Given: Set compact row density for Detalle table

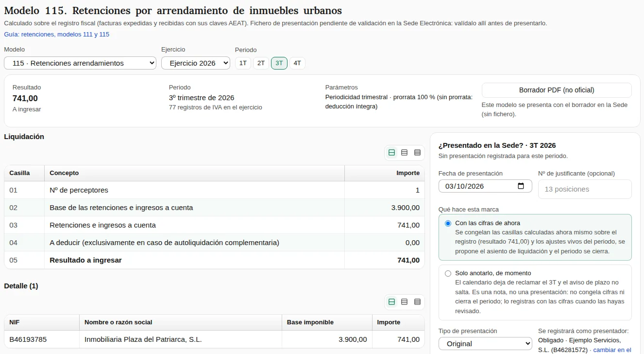Looking at the screenshot, I should 417,302.
